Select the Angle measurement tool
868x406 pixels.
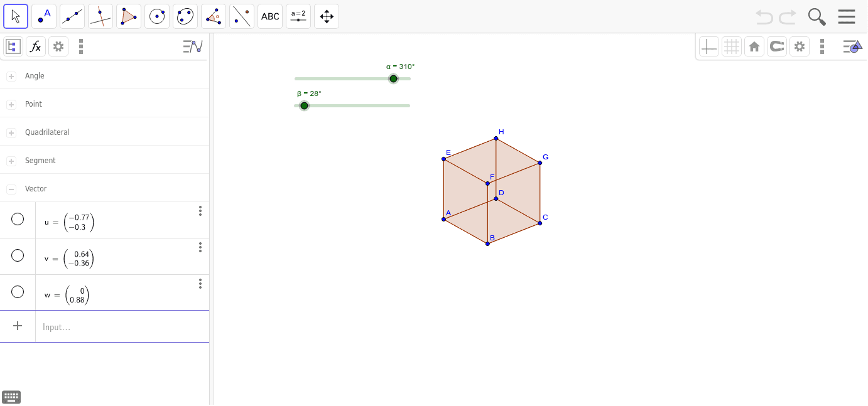pyautogui.click(x=213, y=16)
